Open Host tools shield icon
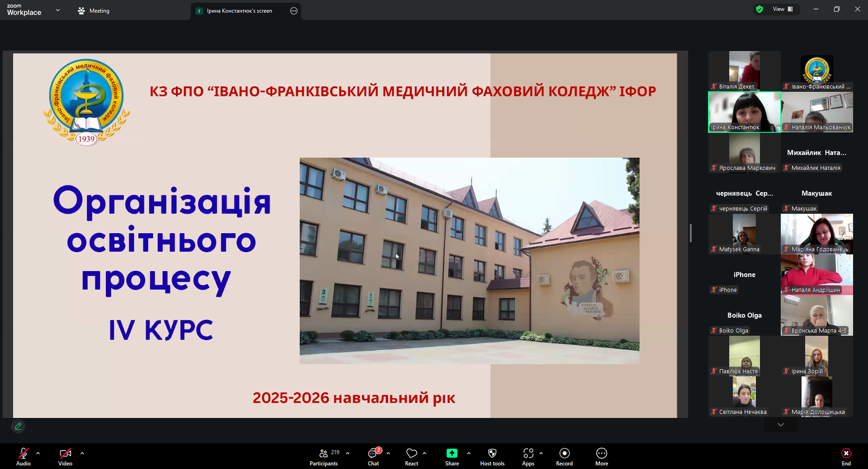This screenshot has width=868, height=469. click(492, 456)
